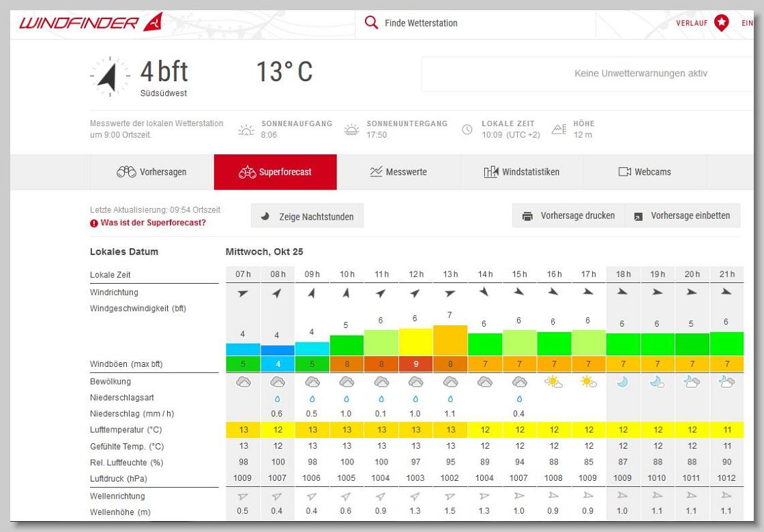
Task: Click the Vorhersage einbetten button
Action: coord(682,216)
